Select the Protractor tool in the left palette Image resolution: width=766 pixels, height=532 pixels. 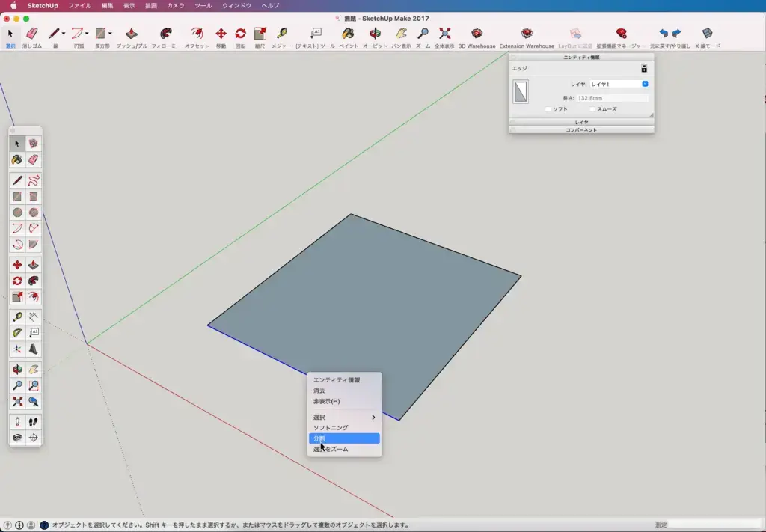(18, 333)
